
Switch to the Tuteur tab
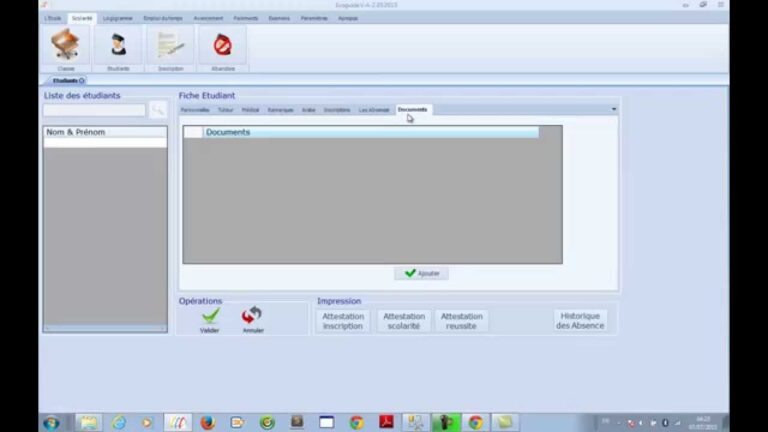[x=225, y=109]
